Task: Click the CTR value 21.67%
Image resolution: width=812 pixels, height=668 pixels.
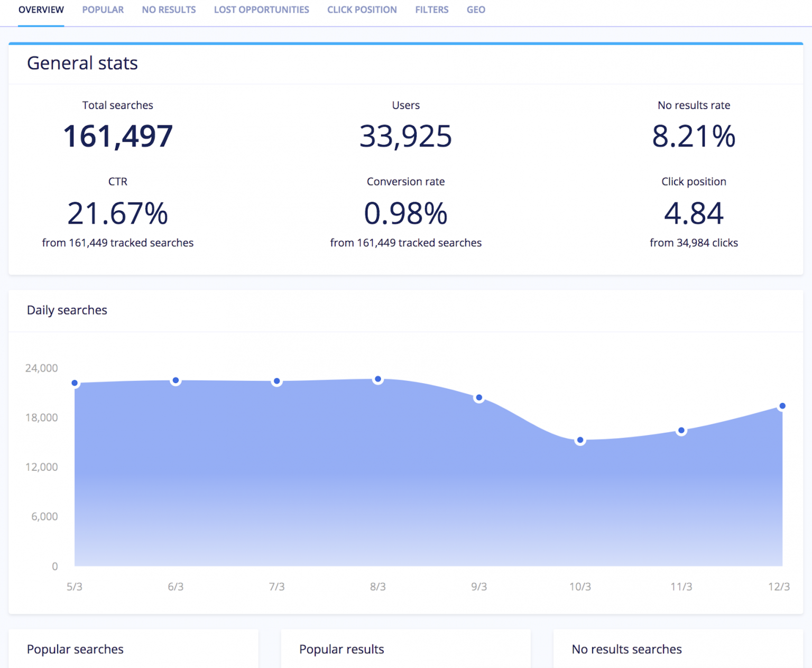Action: click(x=118, y=214)
